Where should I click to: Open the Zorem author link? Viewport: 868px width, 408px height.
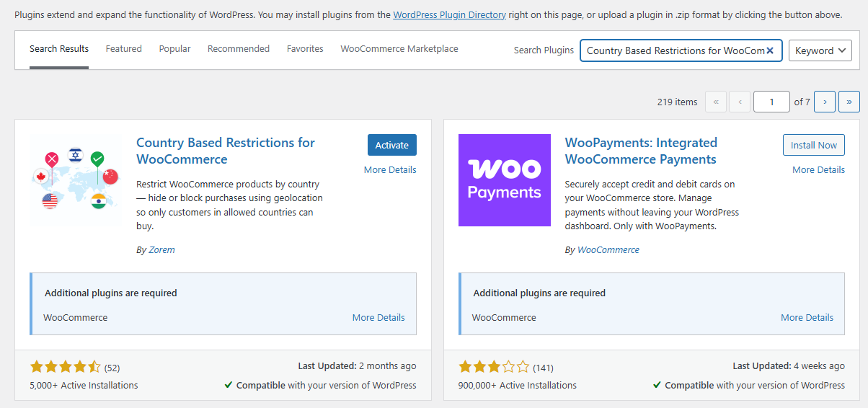(161, 249)
